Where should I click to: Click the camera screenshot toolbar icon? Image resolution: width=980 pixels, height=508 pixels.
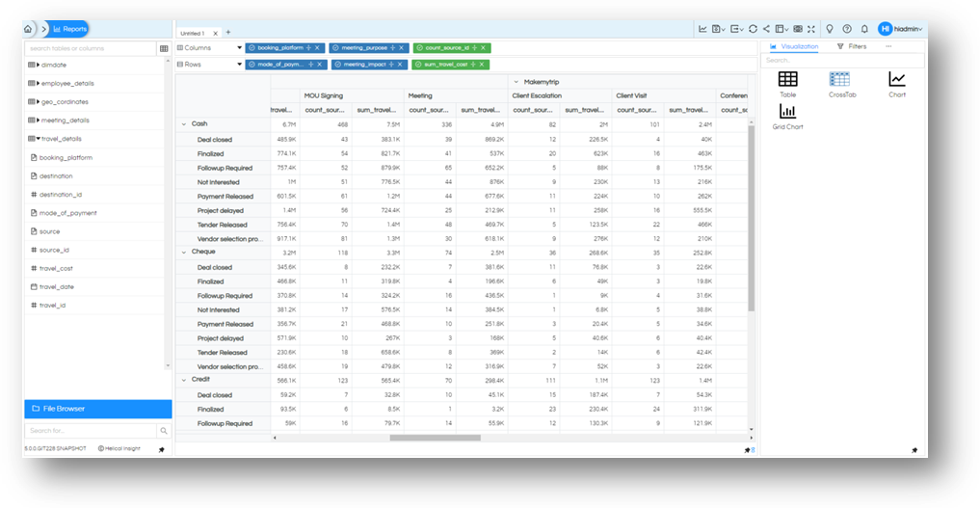click(x=798, y=29)
